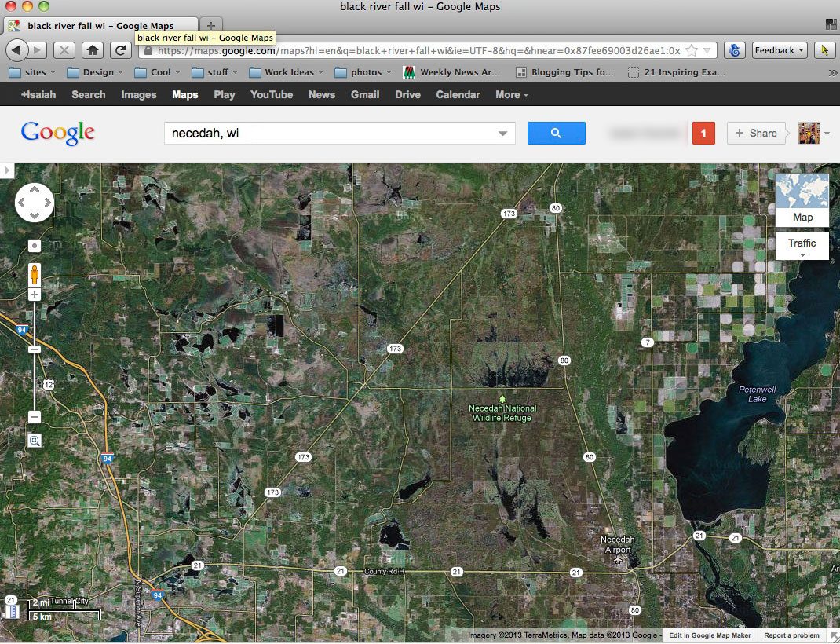The width and height of the screenshot is (840, 644).
Task: Click the yellow cursor icon in toolbar
Action: 824,50
